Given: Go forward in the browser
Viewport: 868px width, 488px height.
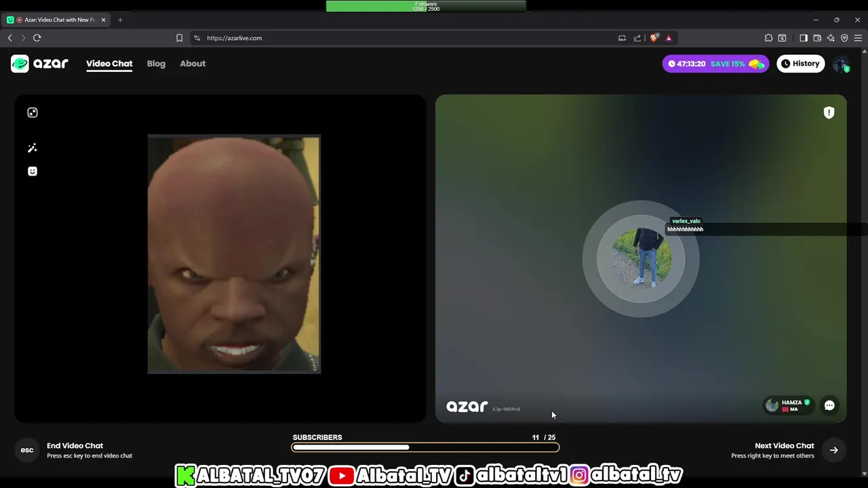Looking at the screenshot, I should pyautogui.click(x=23, y=38).
